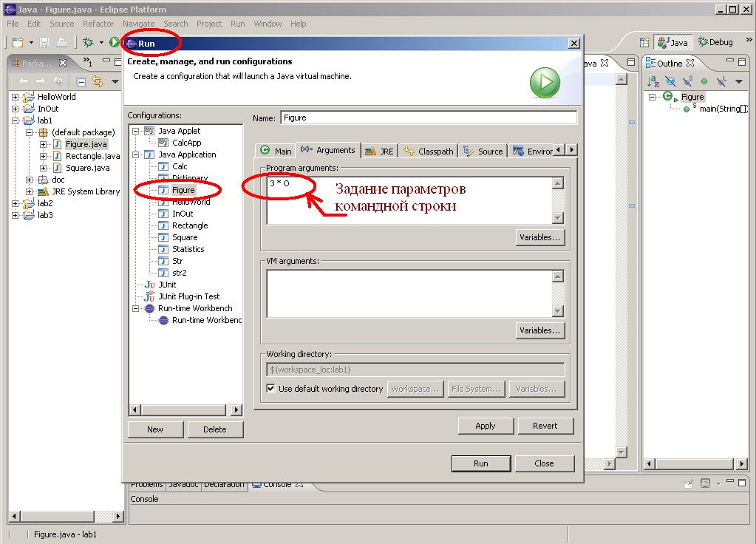Screen dimensions: 756x544
Task: Click the Apply button
Action: click(x=486, y=426)
